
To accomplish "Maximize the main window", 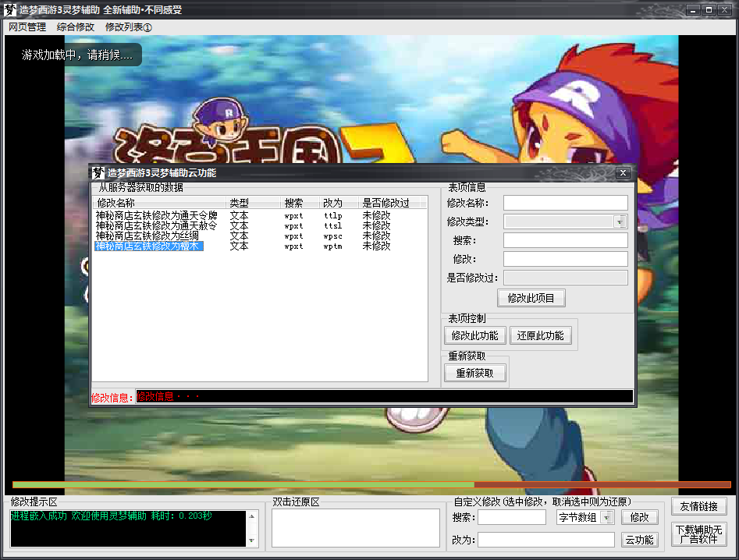I will click(709, 9).
